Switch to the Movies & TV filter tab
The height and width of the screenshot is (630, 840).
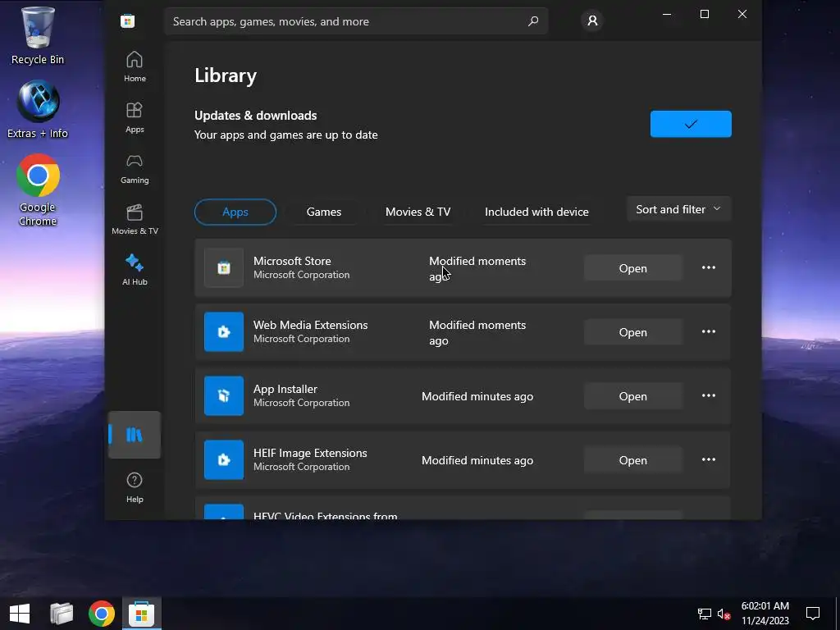[418, 212]
